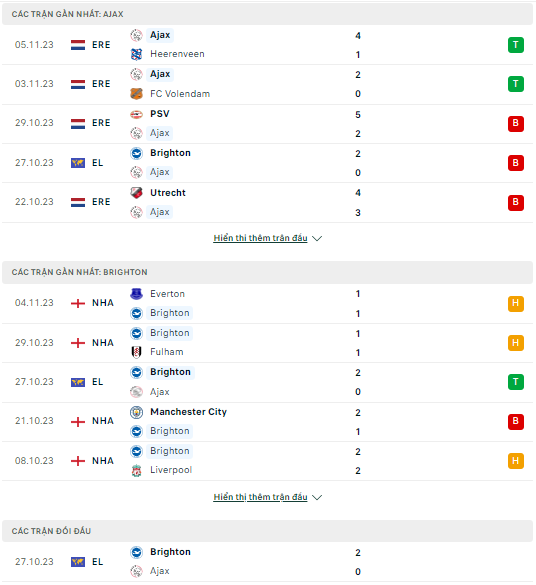Click chevron arrow beside Ajax show-more link
The height and width of the screenshot is (585, 536).
click(x=317, y=238)
